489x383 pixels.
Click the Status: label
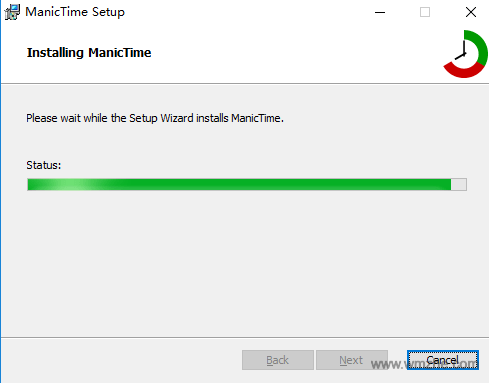coord(44,165)
